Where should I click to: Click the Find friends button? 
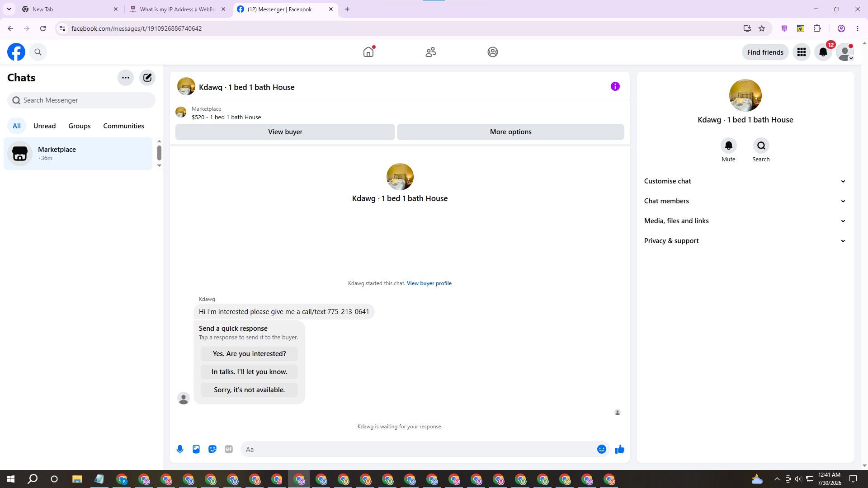765,52
